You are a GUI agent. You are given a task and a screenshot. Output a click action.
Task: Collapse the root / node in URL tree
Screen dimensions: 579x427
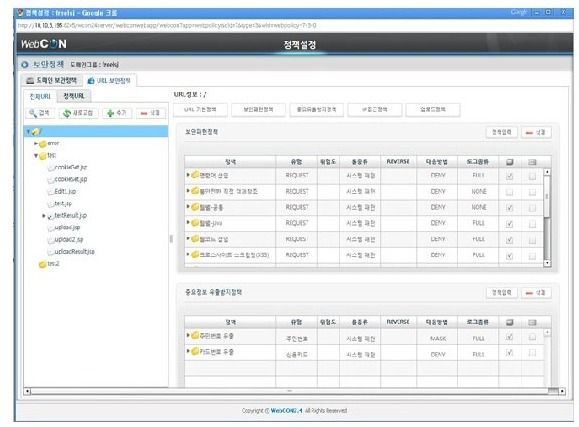tap(28, 131)
